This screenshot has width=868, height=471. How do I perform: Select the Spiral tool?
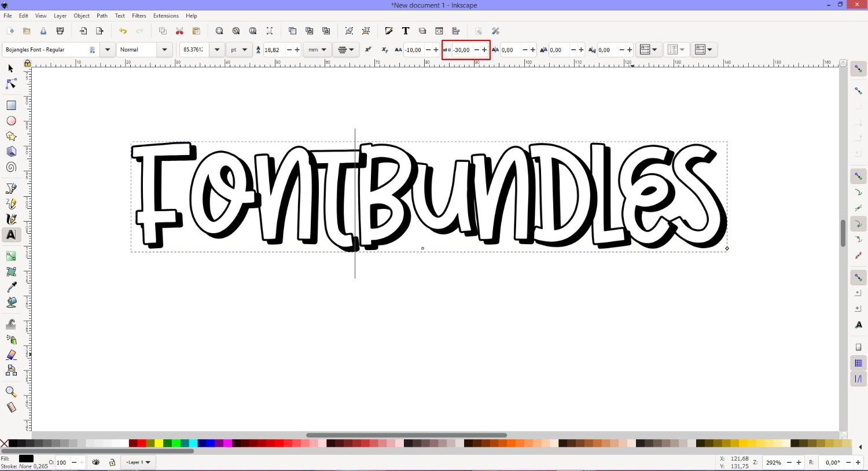tap(11, 167)
